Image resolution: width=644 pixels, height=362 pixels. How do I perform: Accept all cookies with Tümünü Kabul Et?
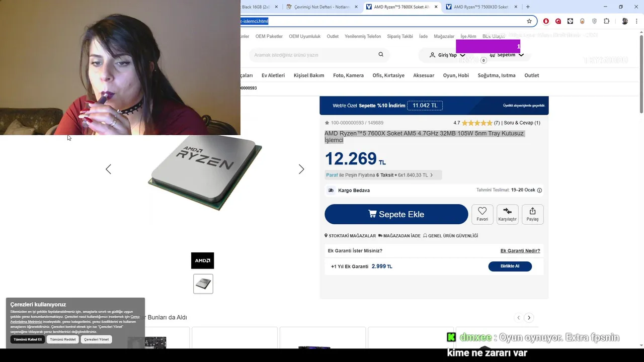tap(28, 339)
